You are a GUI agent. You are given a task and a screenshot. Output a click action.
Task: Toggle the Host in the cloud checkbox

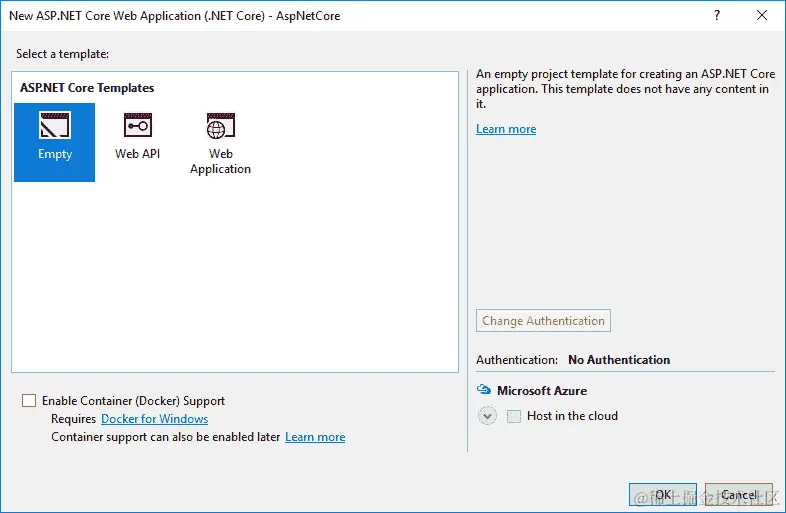(x=514, y=416)
